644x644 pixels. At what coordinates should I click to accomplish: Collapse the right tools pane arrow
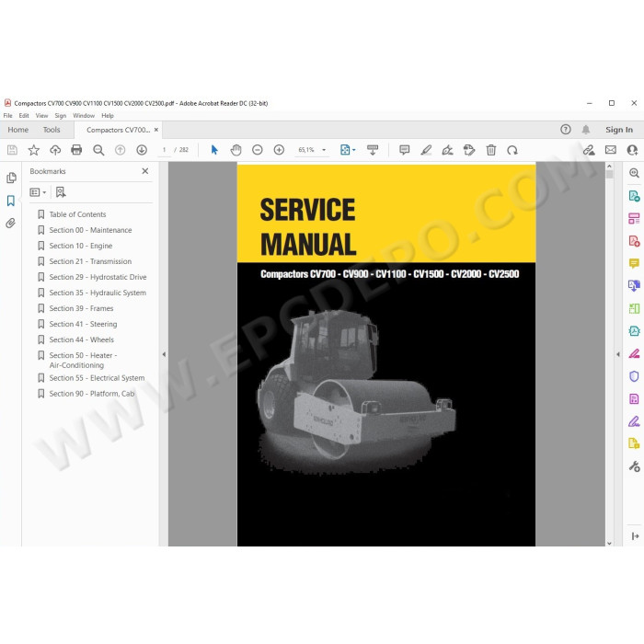tap(618, 354)
